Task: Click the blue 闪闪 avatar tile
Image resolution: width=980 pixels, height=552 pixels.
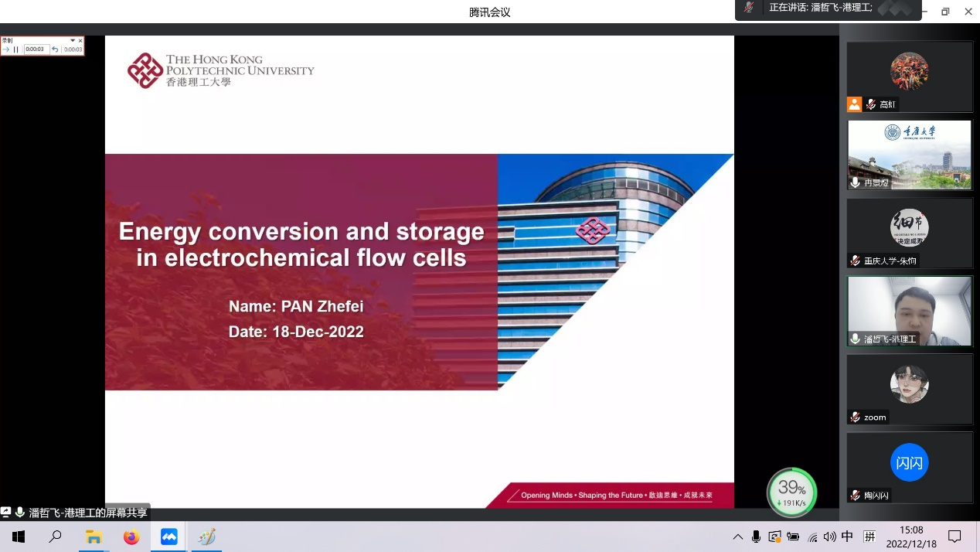Action: tap(909, 463)
